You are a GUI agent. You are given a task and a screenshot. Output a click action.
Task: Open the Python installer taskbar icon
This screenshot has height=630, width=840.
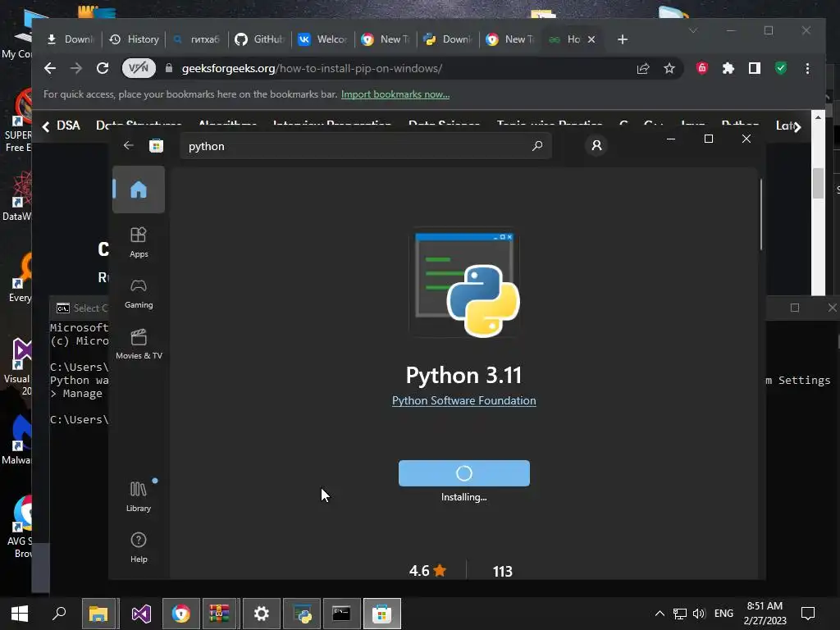[x=302, y=614]
